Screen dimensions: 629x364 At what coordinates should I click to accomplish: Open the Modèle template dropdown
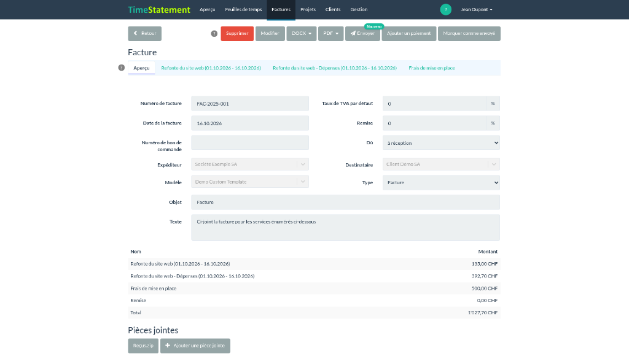coord(250,182)
